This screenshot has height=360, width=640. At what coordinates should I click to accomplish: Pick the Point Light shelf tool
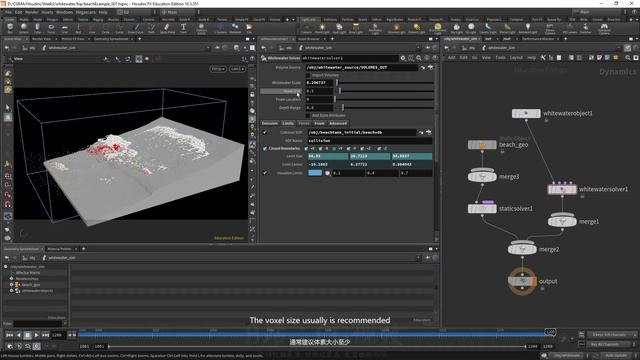322,28
